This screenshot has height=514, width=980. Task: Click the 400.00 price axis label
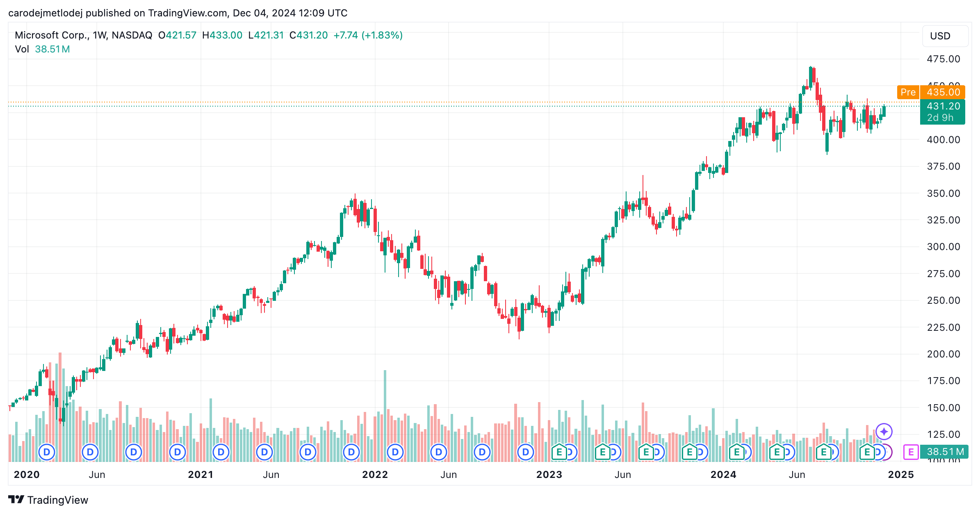[944, 140]
